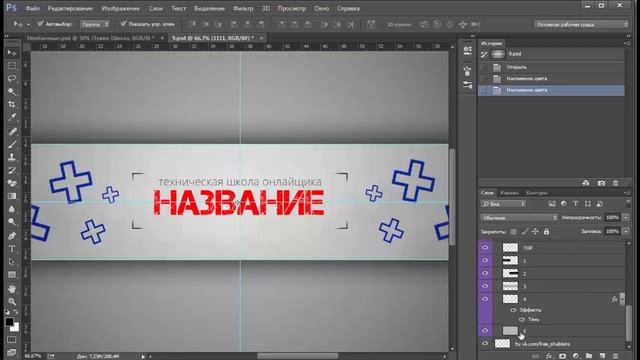Switch to the Контуры tab
The height and width of the screenshot is (360, 640).
coord(537,193)
